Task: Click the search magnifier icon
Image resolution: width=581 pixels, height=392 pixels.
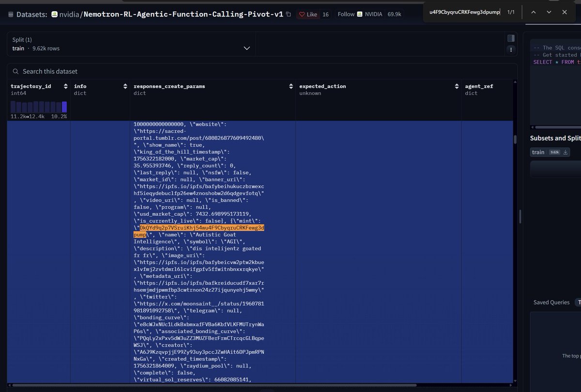Action: (16, 71)
